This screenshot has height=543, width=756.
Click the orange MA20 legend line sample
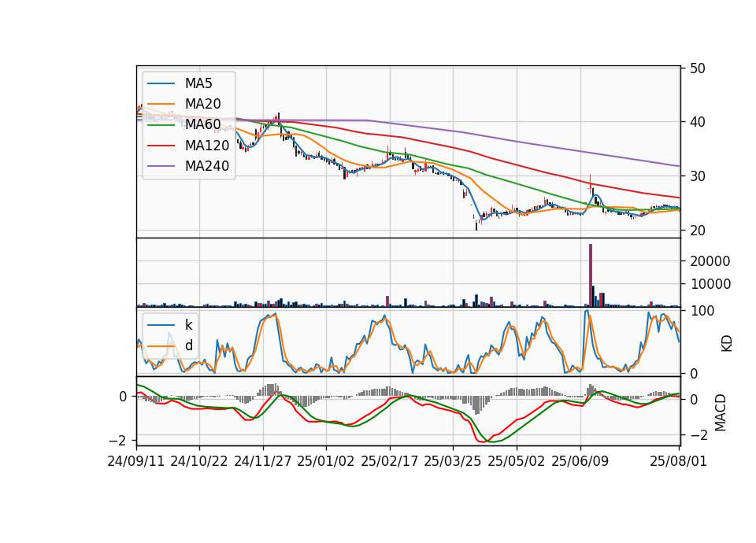coord(161,105)
